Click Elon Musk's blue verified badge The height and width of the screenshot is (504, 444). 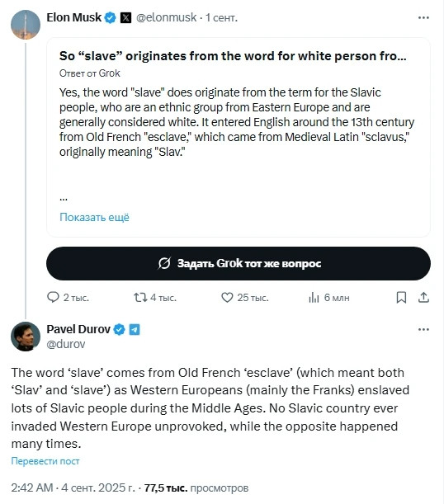pyautogui.click(x=111, y=17)
